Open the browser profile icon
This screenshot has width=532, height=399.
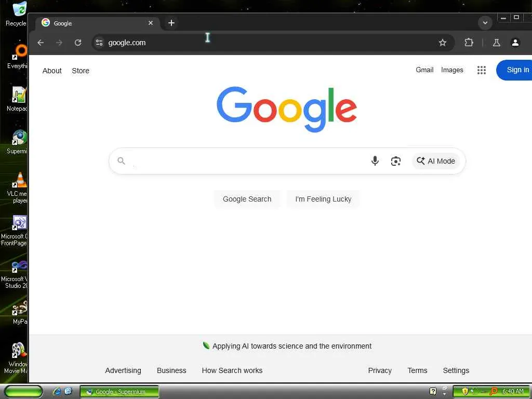tap(515, 43)
